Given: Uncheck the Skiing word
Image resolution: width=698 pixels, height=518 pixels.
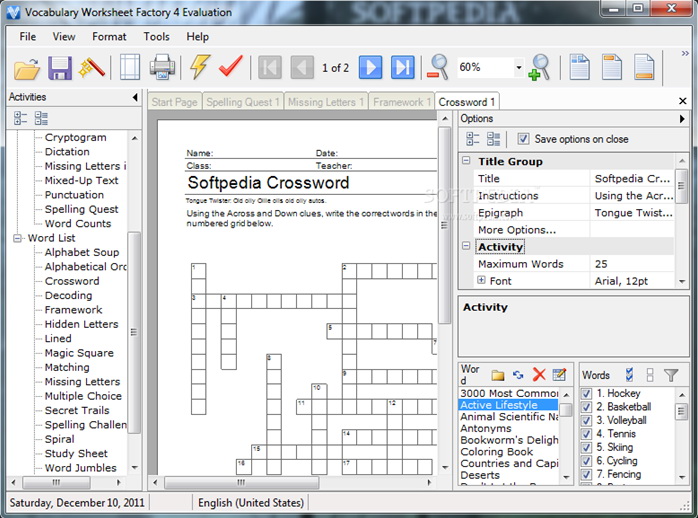Looking at the screenshot, I should 587,447.
